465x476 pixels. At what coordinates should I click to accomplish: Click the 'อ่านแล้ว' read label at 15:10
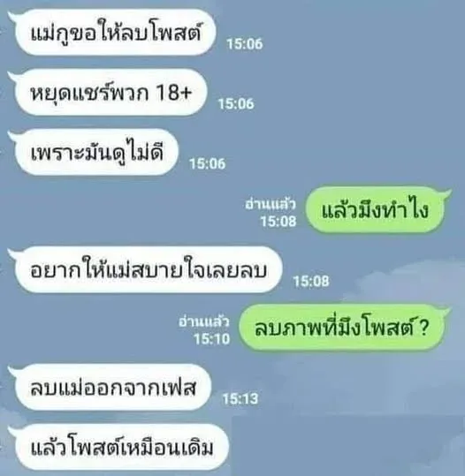coord(204,322)
